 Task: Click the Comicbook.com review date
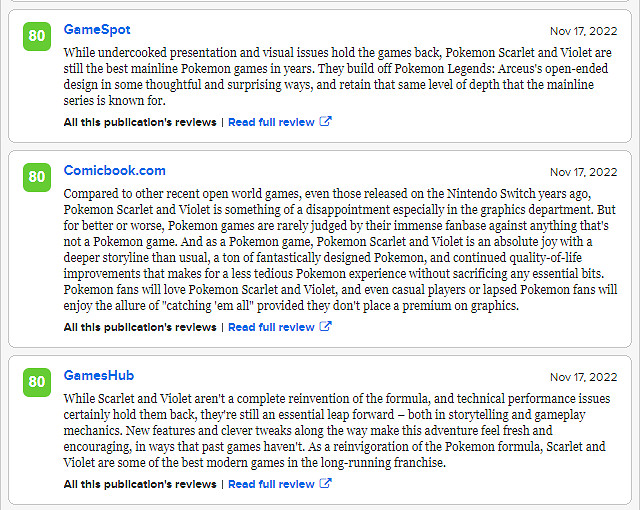583,172
